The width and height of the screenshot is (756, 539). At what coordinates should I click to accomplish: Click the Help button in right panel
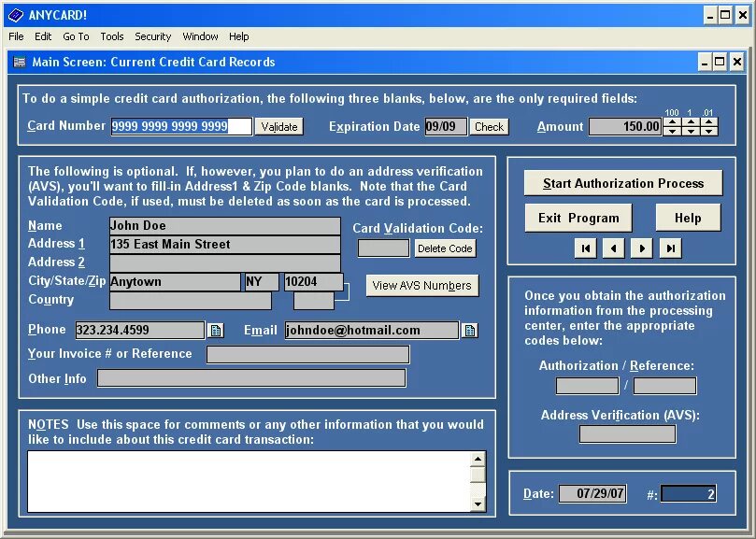(x=688, y=218)
